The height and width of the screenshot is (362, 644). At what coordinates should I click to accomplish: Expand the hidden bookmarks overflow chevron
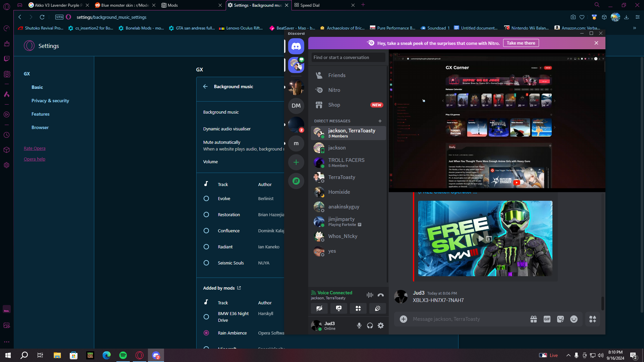(635, 28)
